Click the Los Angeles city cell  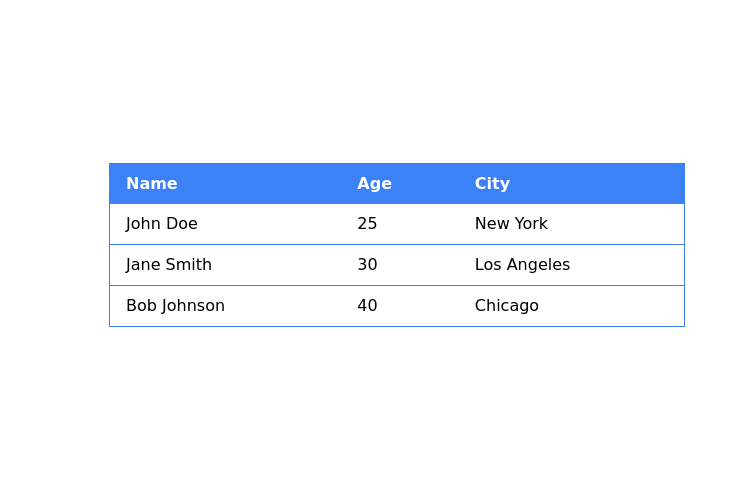click(522, 265)
